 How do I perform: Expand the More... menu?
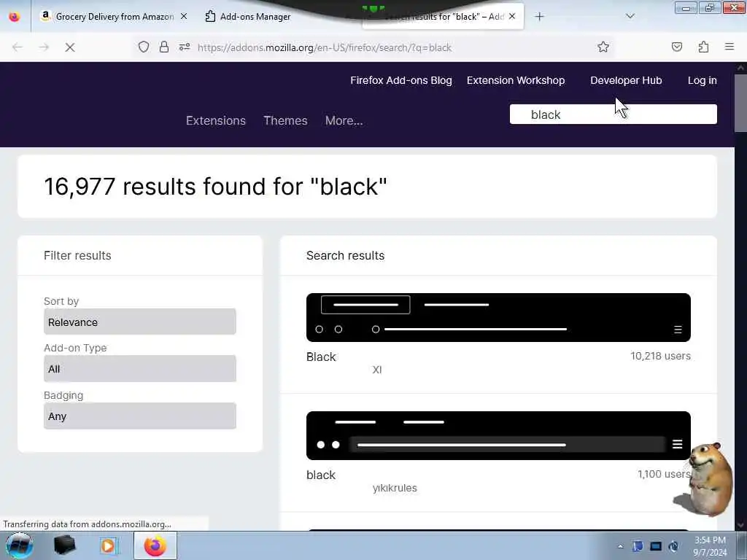click(x=344, y=120)
